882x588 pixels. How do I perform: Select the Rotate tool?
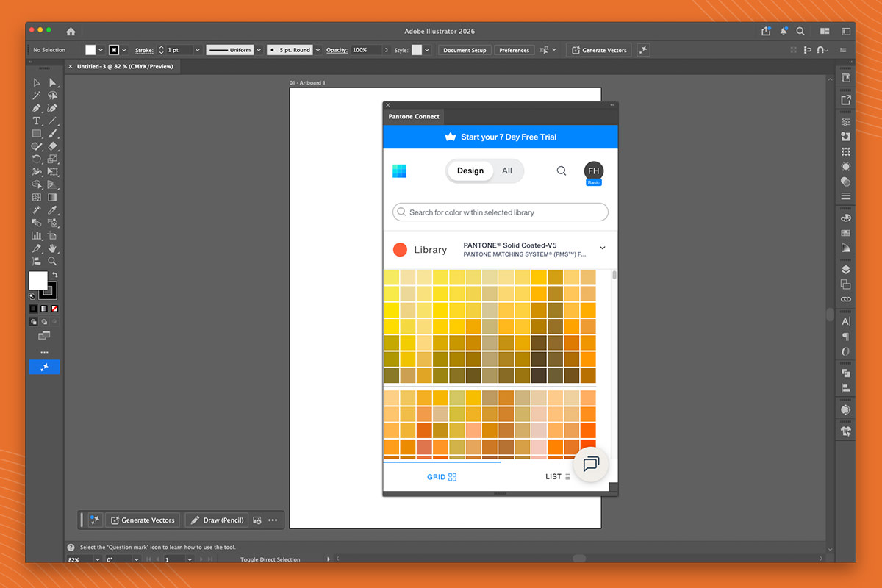tap(36, 159)
